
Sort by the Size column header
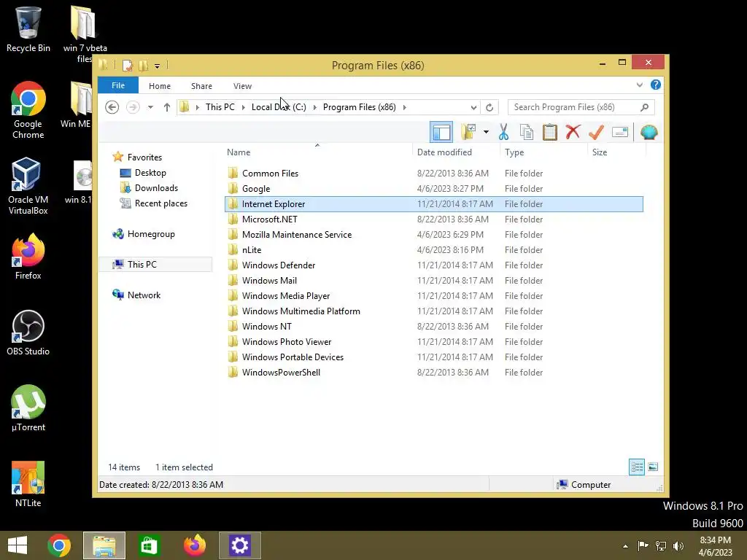click(x=616, y=152)
